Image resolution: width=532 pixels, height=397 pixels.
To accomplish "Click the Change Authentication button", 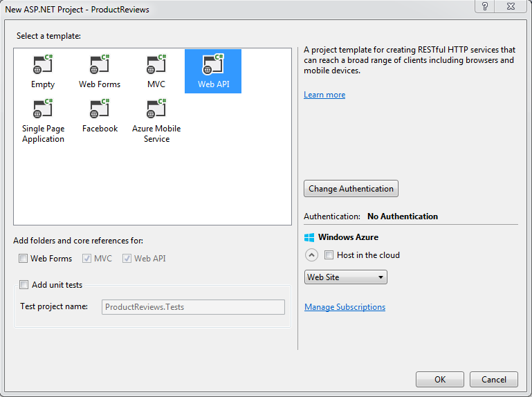I will 351,189.
